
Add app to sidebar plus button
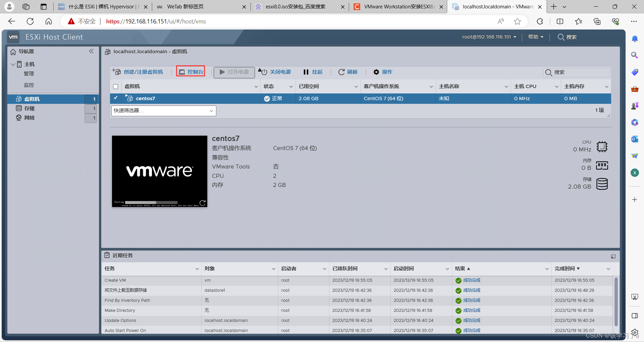pyautogui.click(x=635, y=200)
